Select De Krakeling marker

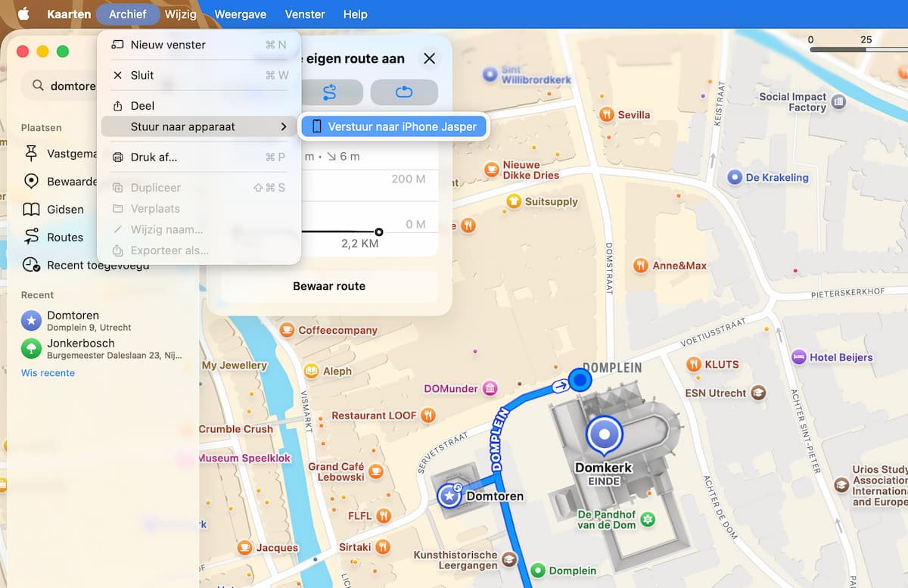pyautogui.click(x=734, y=177)
